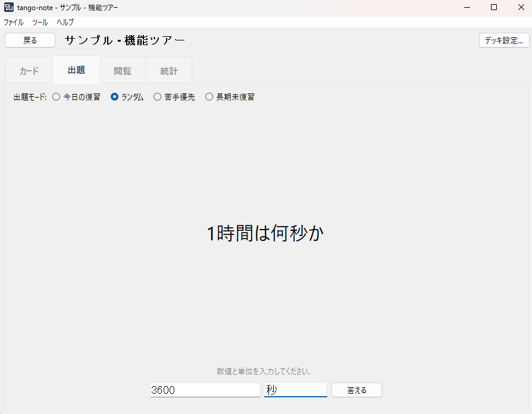Click the hint 数値と単位を入力してください.
This screenshot has height=414, width=532.
tap(264, 372)
